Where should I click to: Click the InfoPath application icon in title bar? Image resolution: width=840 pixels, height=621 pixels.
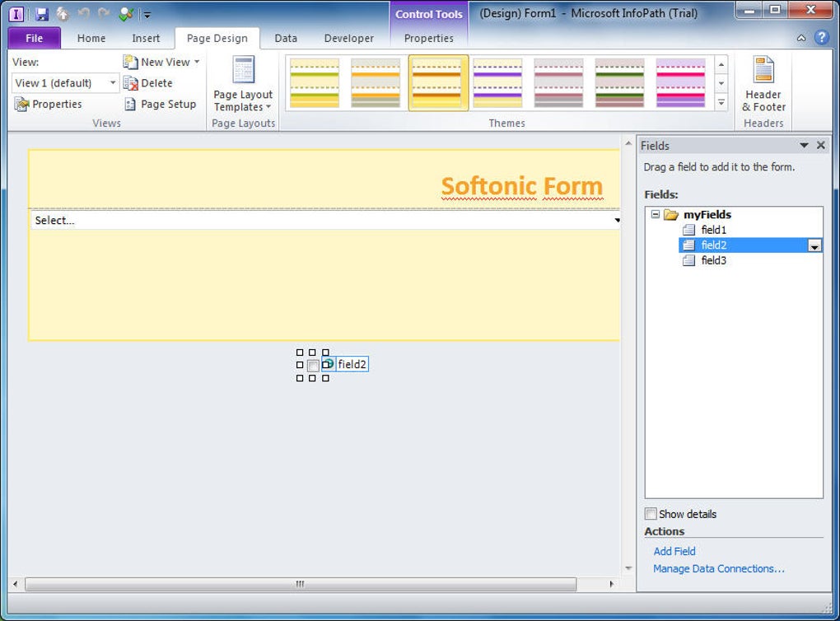(x=16, y=14)
